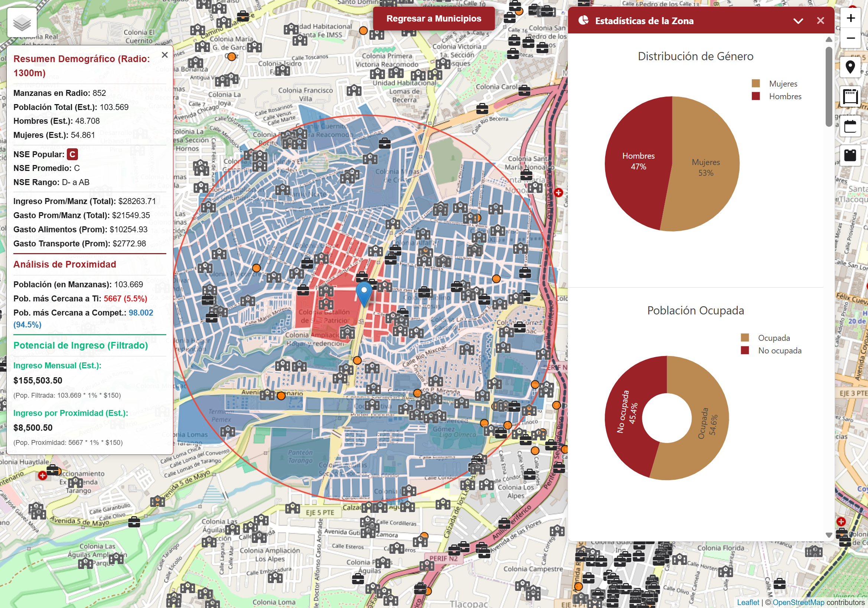Click the location pin tool button
The image size is (868, 608).
[850, 67]
